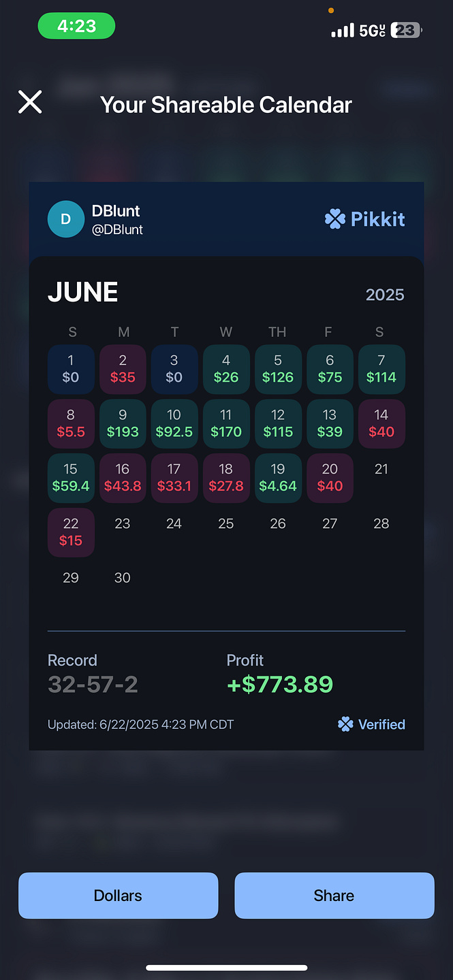The image size is (453, 980).
Task: Tap the green 4:23 time pill
Action: point(76,27)
